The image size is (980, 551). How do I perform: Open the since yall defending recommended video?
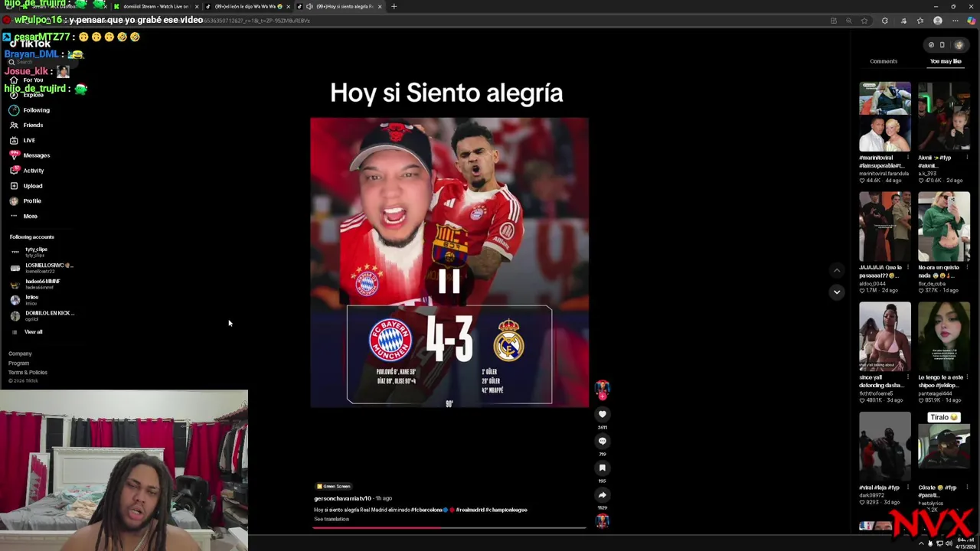[x=885, y=337]
